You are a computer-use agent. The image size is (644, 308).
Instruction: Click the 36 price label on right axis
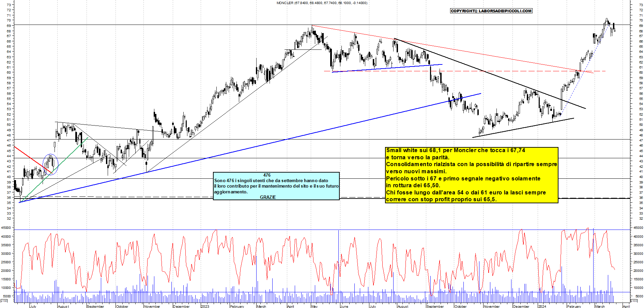pos(641,197)
